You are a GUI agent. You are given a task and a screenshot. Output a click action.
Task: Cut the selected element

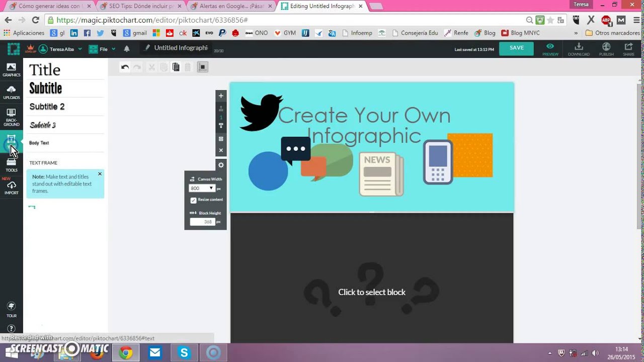pos(151,67)
